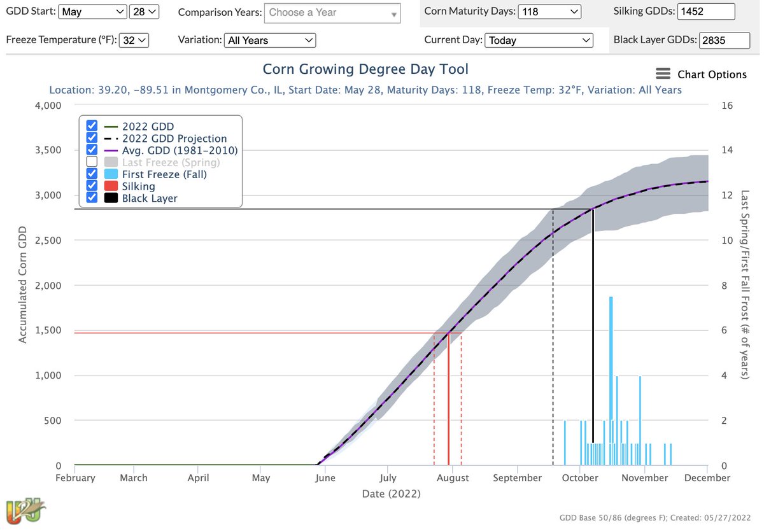This screenshot has width=764, height=532.
Task: Open the GDD Start month dropdown
Action: tap(92, 11)
